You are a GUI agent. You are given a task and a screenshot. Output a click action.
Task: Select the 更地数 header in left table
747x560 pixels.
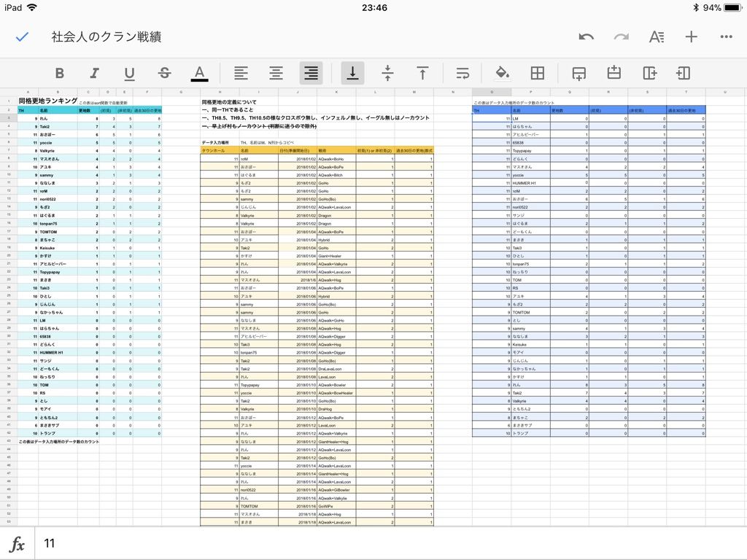pos(88,110)
